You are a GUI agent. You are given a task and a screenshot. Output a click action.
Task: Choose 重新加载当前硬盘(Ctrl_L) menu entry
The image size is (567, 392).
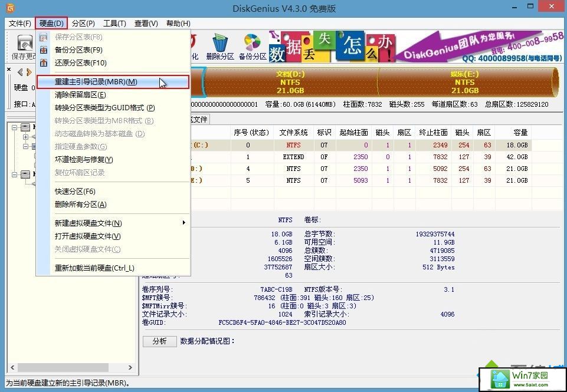[113, 268]
